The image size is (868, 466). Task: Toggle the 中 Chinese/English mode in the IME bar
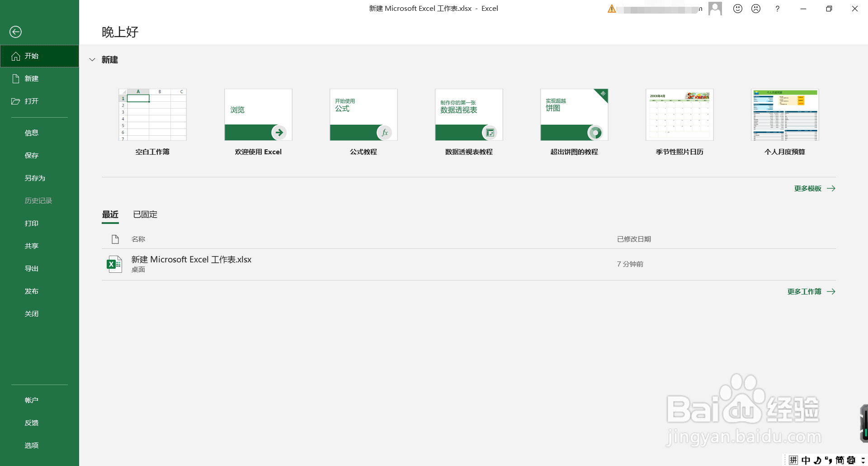coord(806,460)
